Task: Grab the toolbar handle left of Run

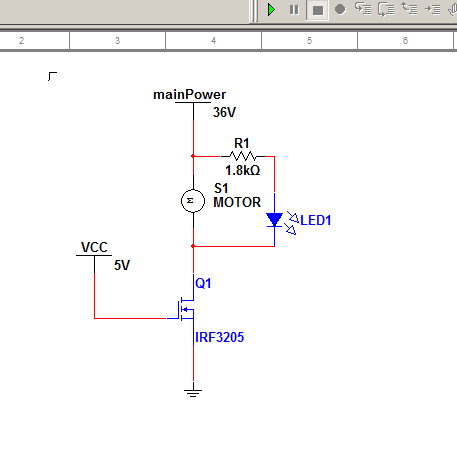Action: click(254, 11)
